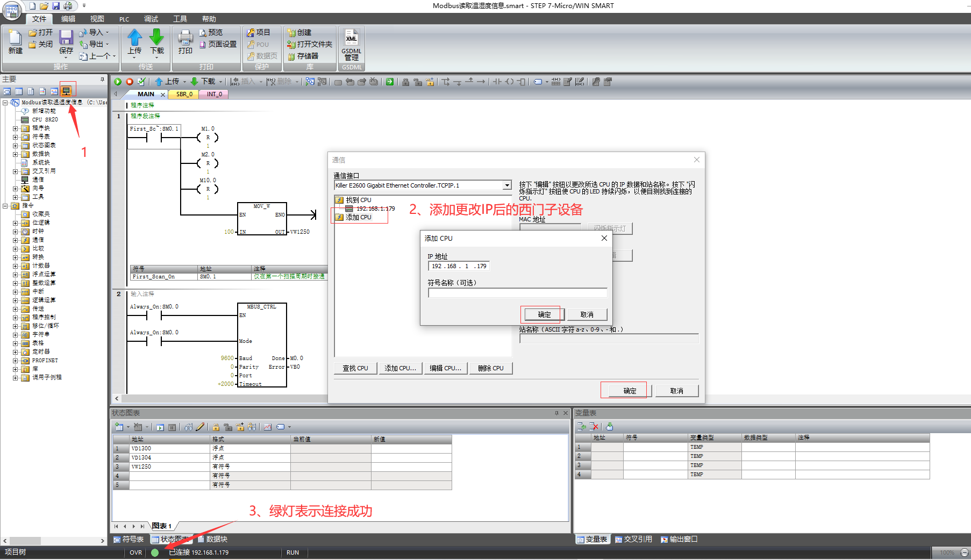971x560 pixels.
Task: Click 确定 in the 添加 CPU dialog
Action: tap(544, 314)
